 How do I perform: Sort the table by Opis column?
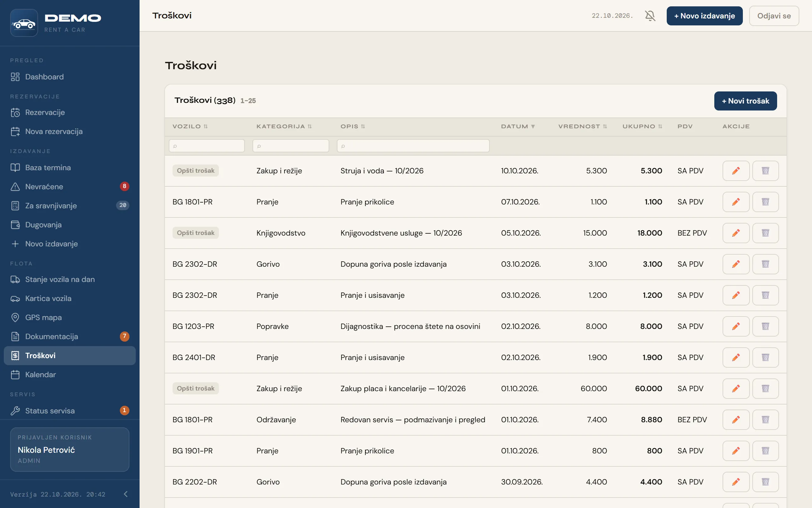[352, 126]
